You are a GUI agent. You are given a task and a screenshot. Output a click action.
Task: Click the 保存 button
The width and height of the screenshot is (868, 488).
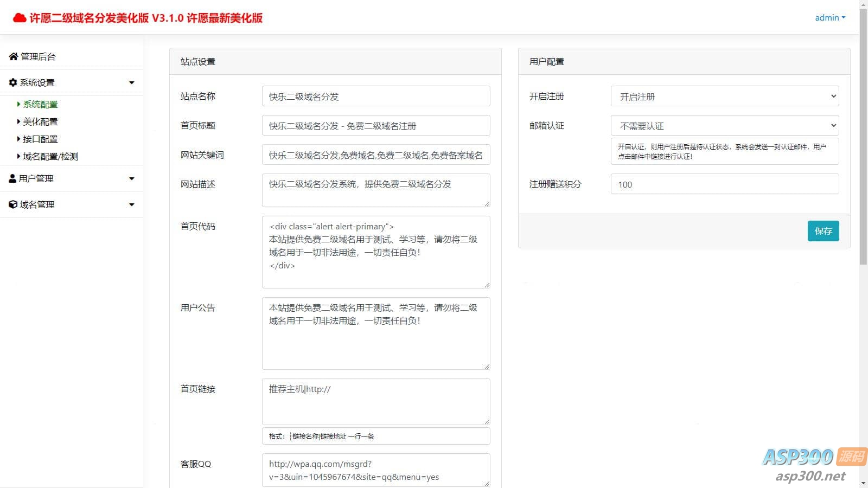(823, 231)
